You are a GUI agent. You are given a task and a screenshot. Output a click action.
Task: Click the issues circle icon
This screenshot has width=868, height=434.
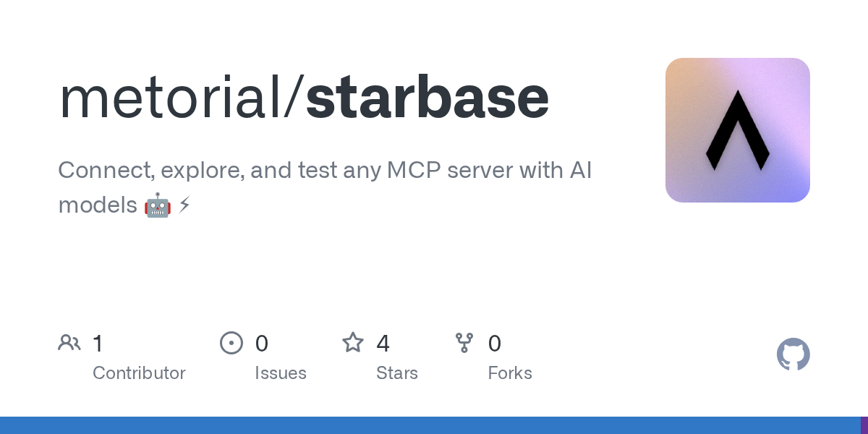pyautogui.click(x=231, y=343)
